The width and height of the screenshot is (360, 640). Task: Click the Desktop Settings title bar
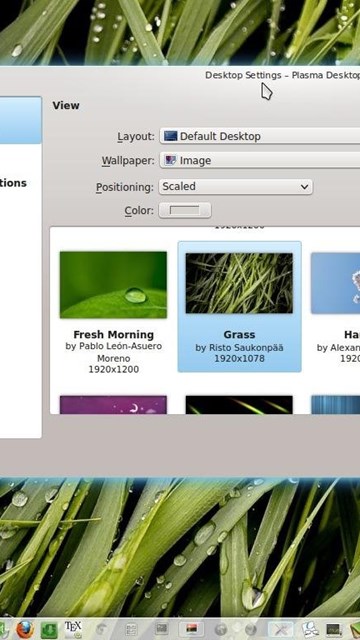pyautogui.click(x=282, y=76)
